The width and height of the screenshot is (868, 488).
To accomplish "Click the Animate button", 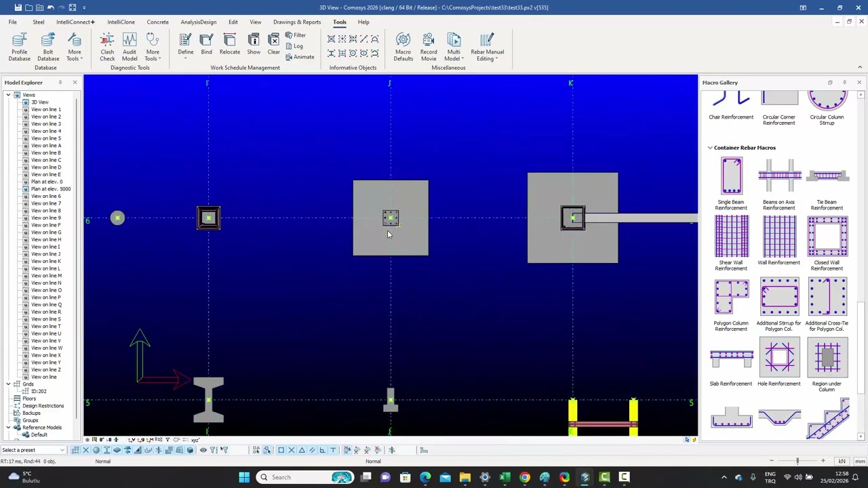I will pos(300,57).
